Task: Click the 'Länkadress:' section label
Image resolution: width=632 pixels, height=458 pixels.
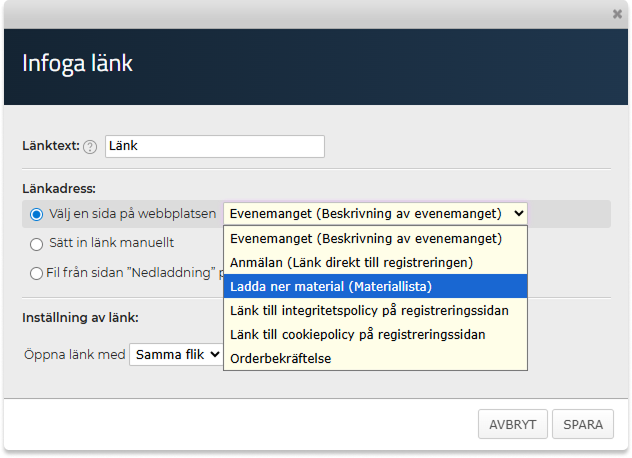Action: click(x=59, y=188)
